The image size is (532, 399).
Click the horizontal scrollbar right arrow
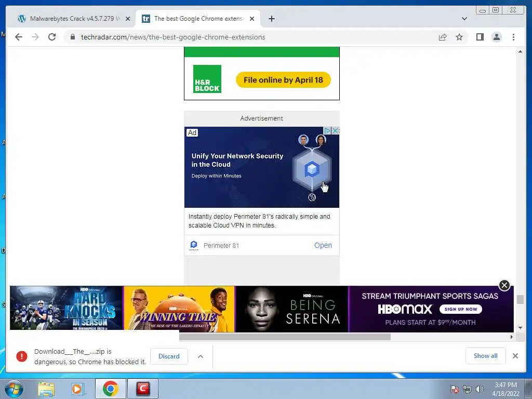[x=511, y=337]
